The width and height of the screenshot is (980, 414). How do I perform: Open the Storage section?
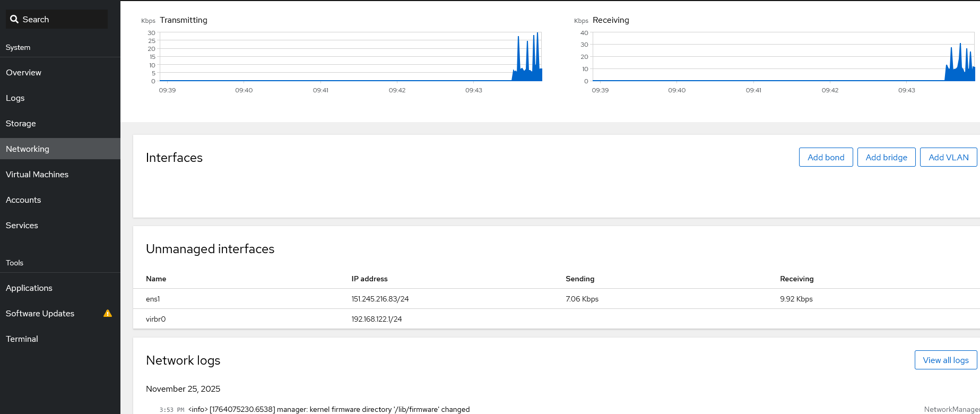coord(21,124)
